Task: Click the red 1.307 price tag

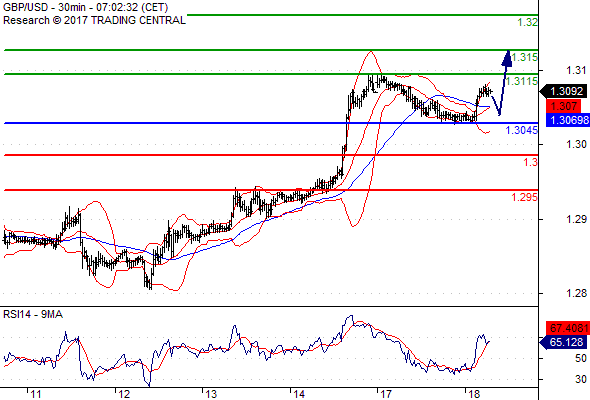Action: point(563,106)
